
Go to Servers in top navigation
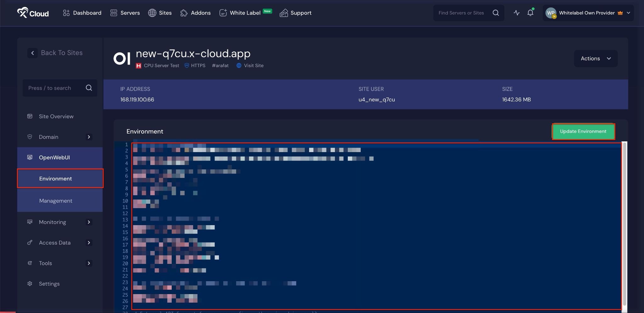click(125, 13)
